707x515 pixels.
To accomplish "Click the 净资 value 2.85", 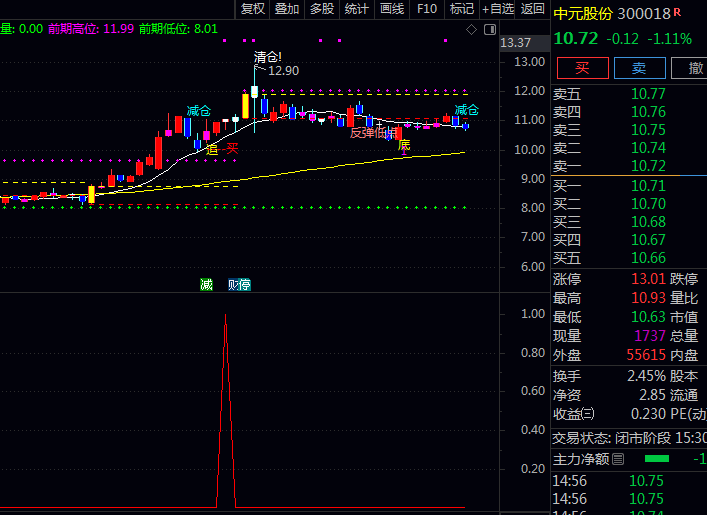I will [652, 395].
